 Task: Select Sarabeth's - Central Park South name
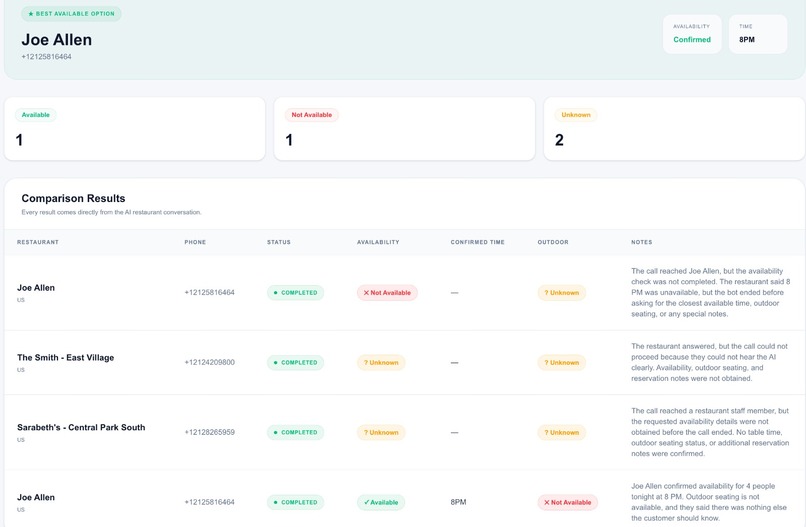pyautogui.click(x=81, y=427)
